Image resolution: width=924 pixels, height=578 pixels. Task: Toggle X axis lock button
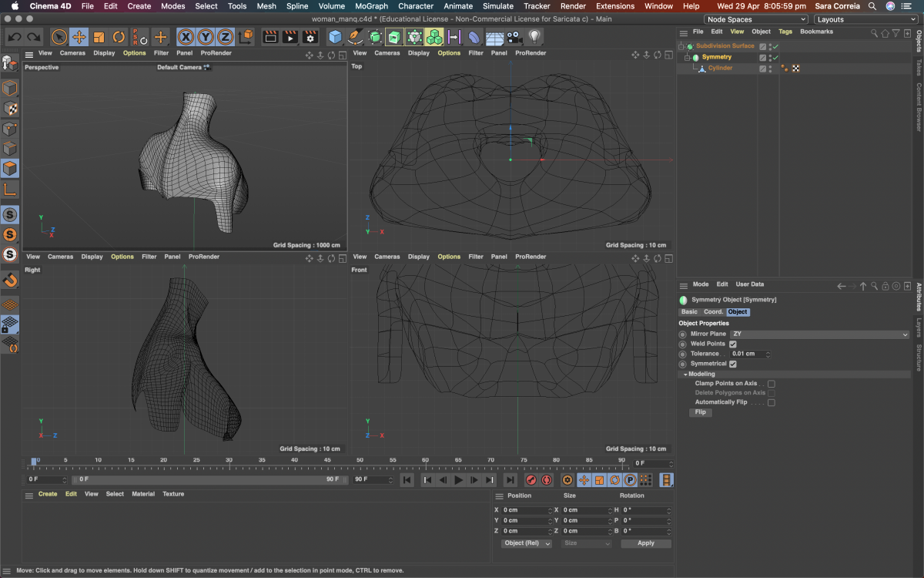coord(186,37)
